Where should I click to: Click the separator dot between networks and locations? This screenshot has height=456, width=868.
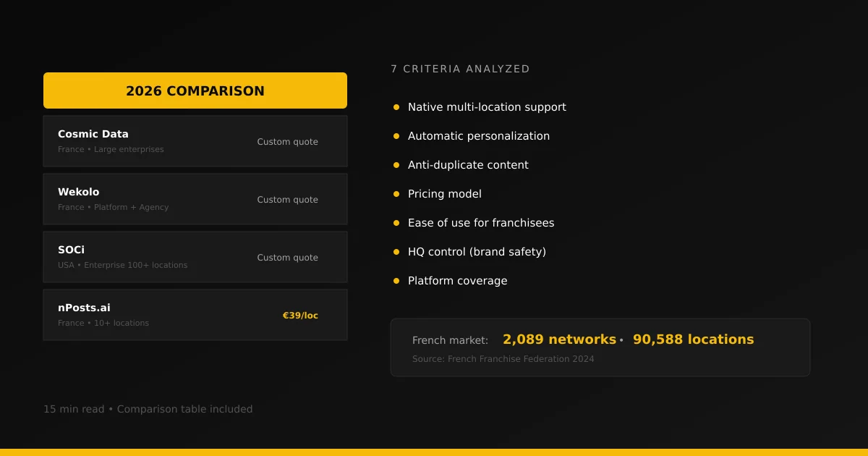621,339
